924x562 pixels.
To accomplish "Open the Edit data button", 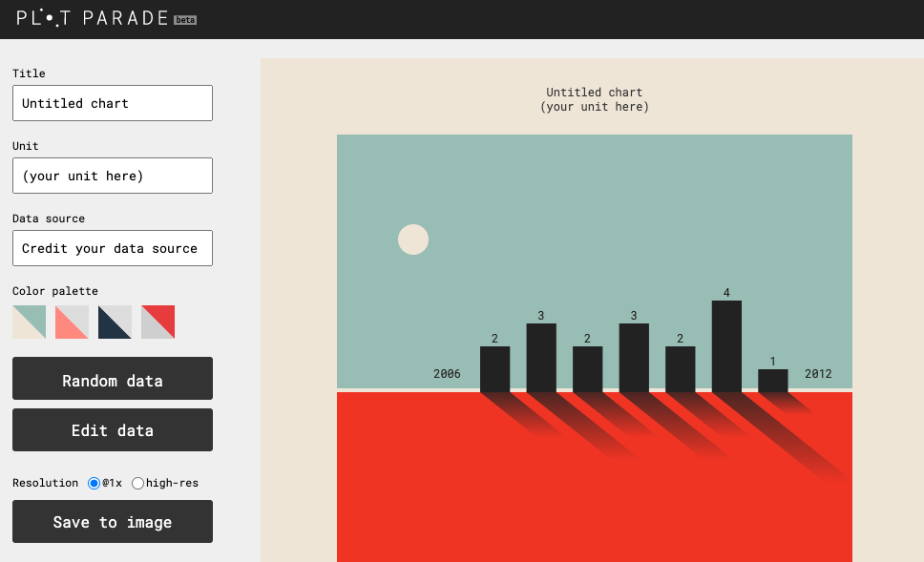I will pyautogui.click(x=113, y=429).
